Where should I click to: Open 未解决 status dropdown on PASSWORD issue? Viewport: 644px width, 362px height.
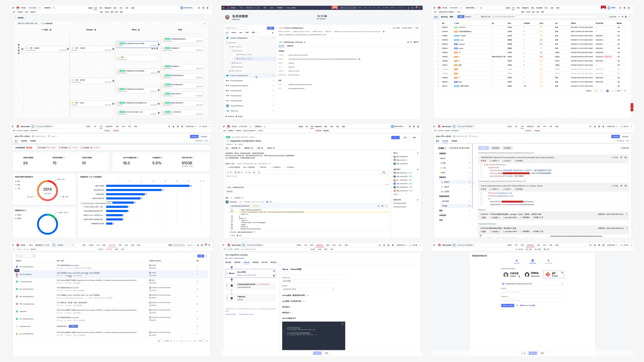point(495,161)
